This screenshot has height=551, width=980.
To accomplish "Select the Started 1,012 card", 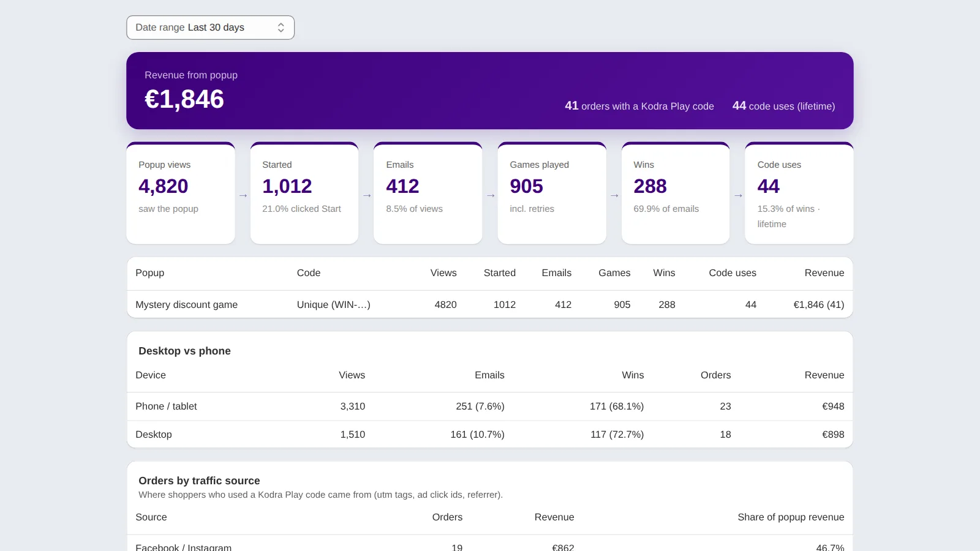I will click(304, 193).
